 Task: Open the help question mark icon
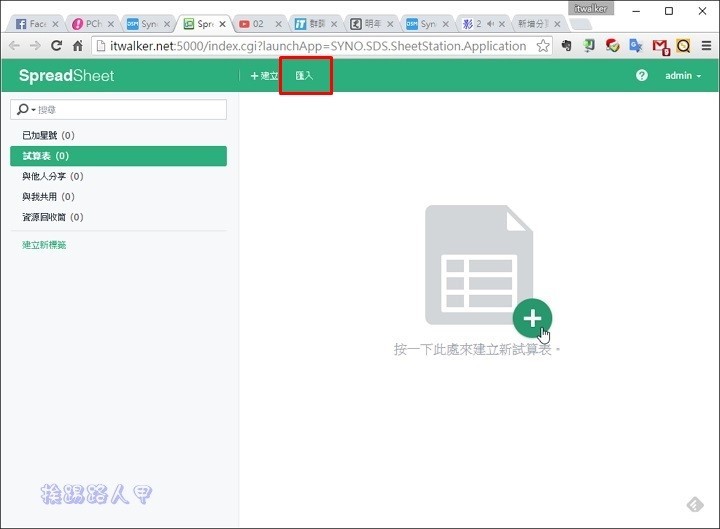tap(642, 76)
